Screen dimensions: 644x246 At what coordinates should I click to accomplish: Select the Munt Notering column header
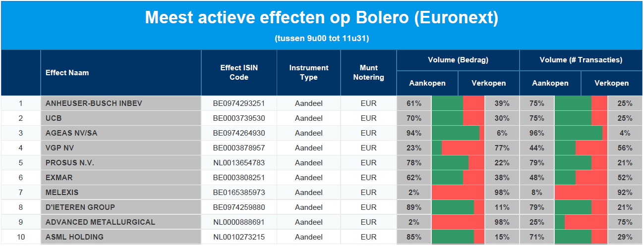tap(368, 72)
